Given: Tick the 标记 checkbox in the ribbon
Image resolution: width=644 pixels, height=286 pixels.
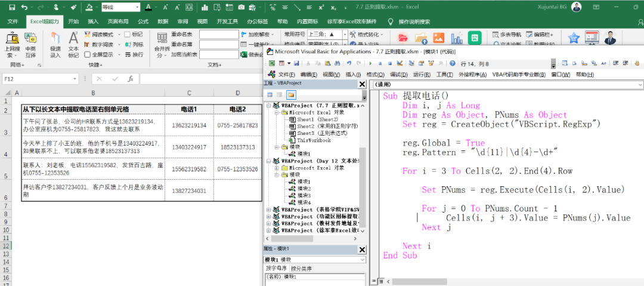Looking at the screenshot, I should (x=128, y=35).
